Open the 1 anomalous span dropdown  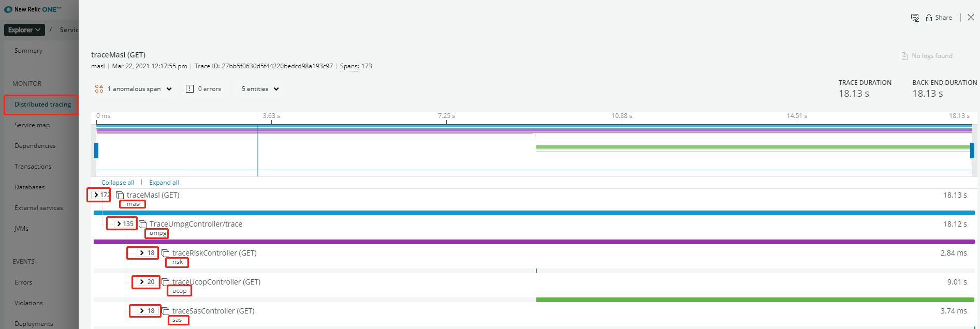click(140, 89)
